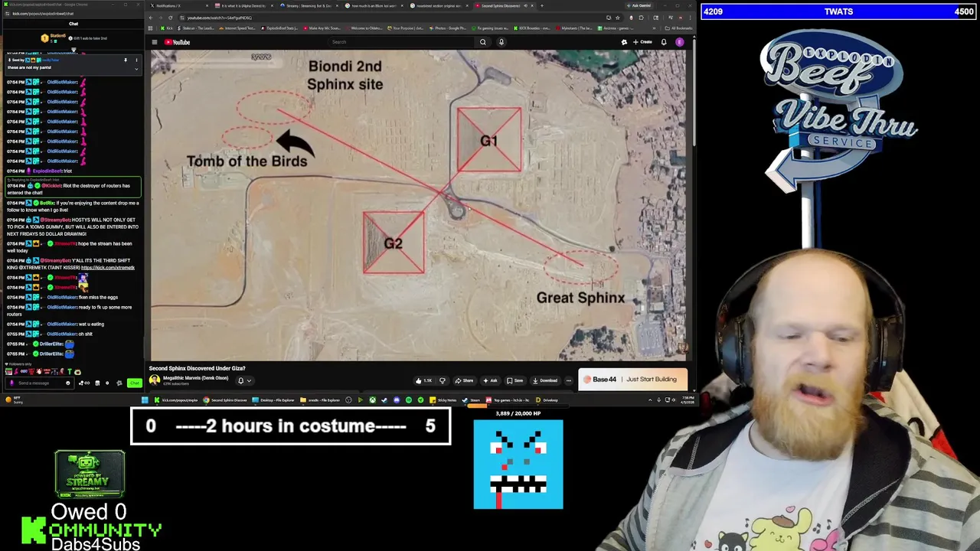Click the taskbar clock and date

point(688,400)
